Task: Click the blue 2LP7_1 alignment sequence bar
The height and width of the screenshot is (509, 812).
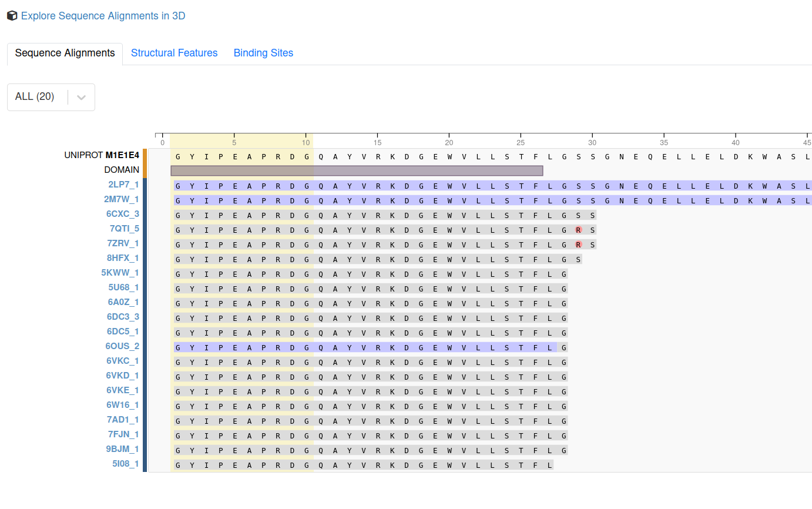Action: 493,186
